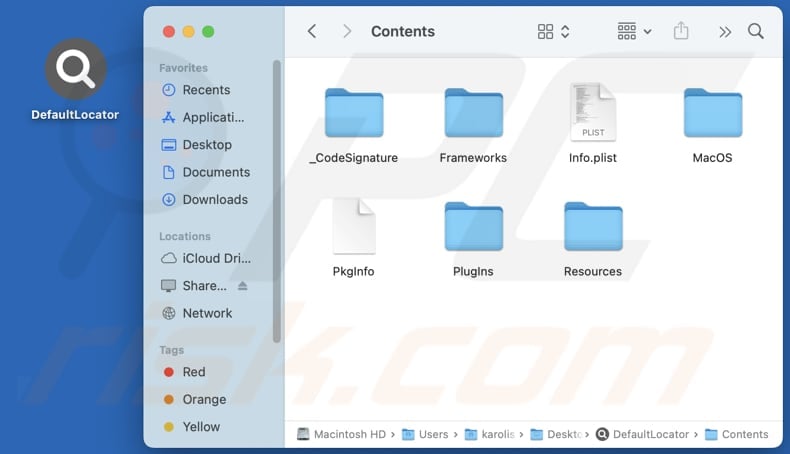Image resolution: width=790 pixels, height=454 pixels.
Task: Select the _CodeSignature folder
Action: click(354, 113)
